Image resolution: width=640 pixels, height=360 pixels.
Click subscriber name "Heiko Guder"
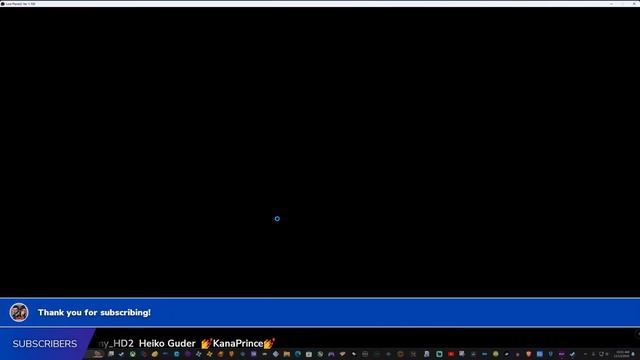click(167, 344)
